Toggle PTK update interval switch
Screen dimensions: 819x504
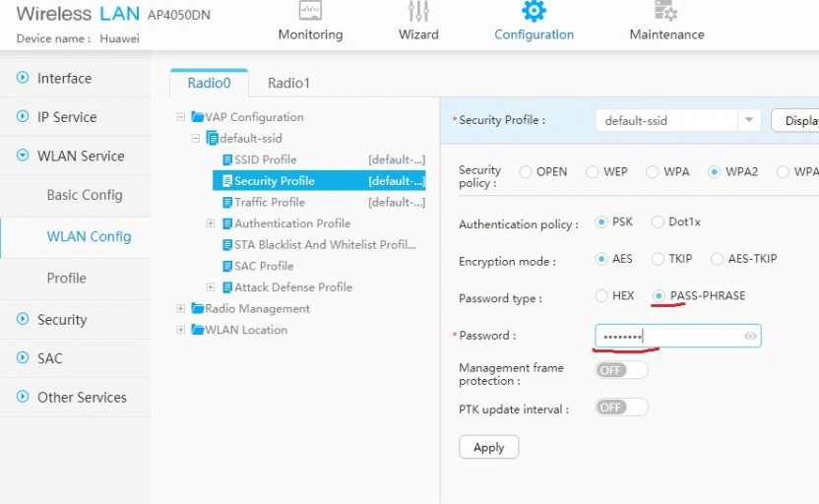point(622,408)
